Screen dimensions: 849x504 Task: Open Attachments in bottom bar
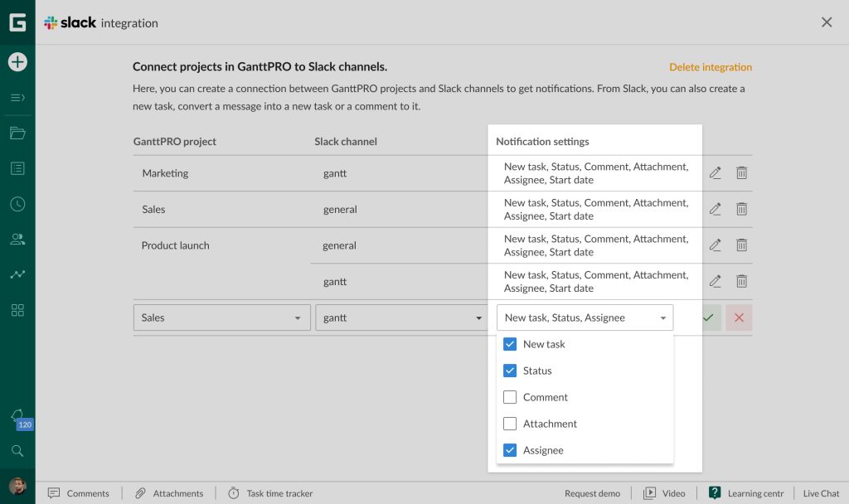pyautogui.click(x=169, y=493)
